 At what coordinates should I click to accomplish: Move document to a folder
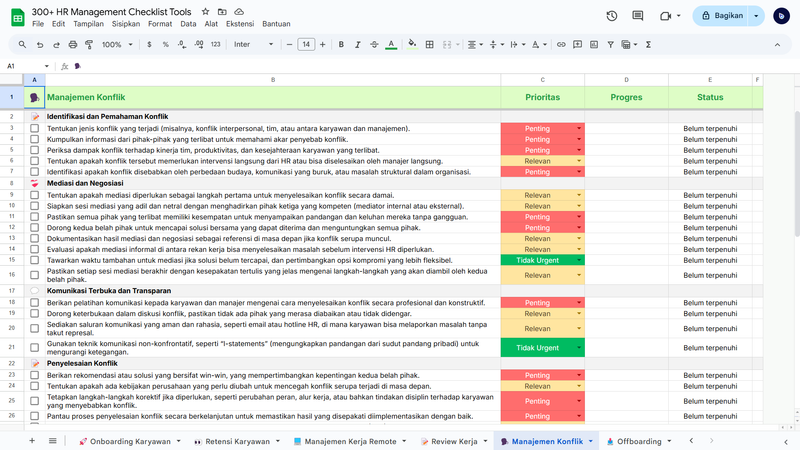pos(222,11)
